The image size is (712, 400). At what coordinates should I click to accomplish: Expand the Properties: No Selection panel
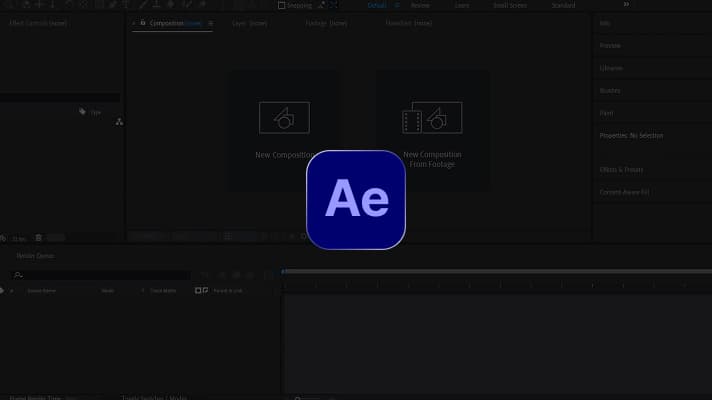(x=631, y=135)
